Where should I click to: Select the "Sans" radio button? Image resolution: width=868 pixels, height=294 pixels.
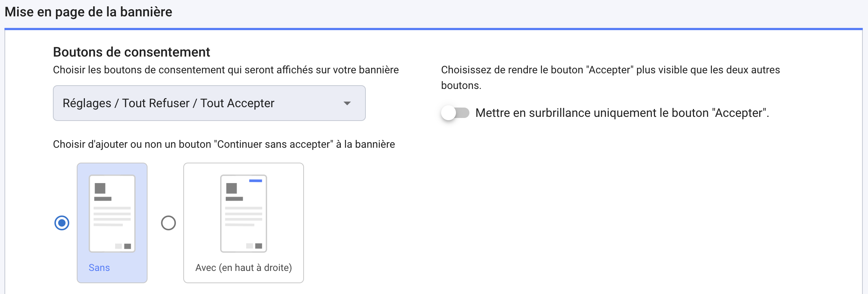click(x=62, y=223)
